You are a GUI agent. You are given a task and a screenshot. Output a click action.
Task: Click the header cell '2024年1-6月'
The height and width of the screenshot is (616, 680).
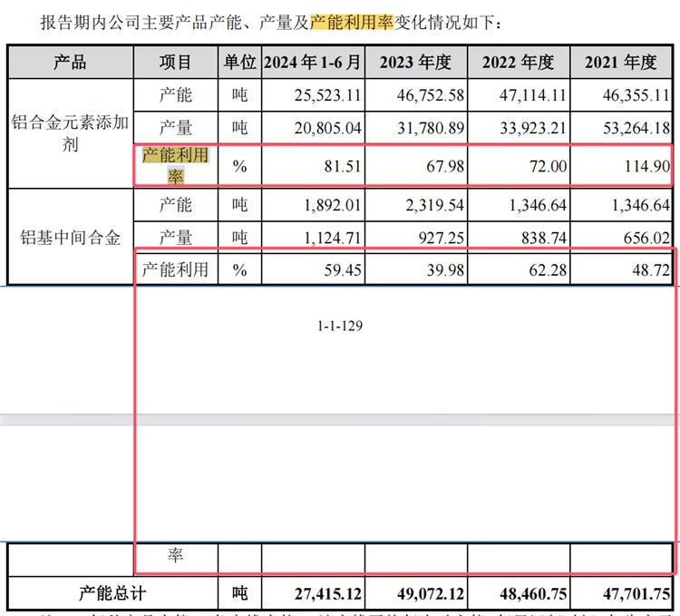pyautogui.click(x=313, y=62)
